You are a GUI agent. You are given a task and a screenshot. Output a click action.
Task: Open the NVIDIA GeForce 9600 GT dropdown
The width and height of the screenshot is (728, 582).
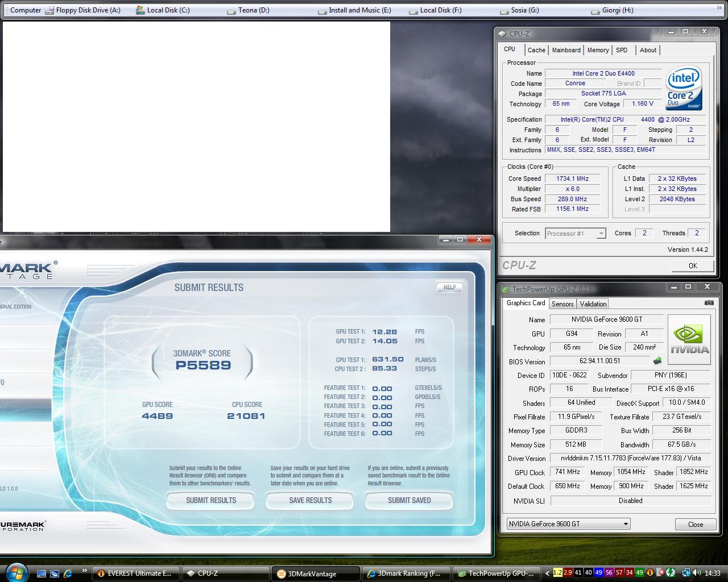(x=568, y=524)
